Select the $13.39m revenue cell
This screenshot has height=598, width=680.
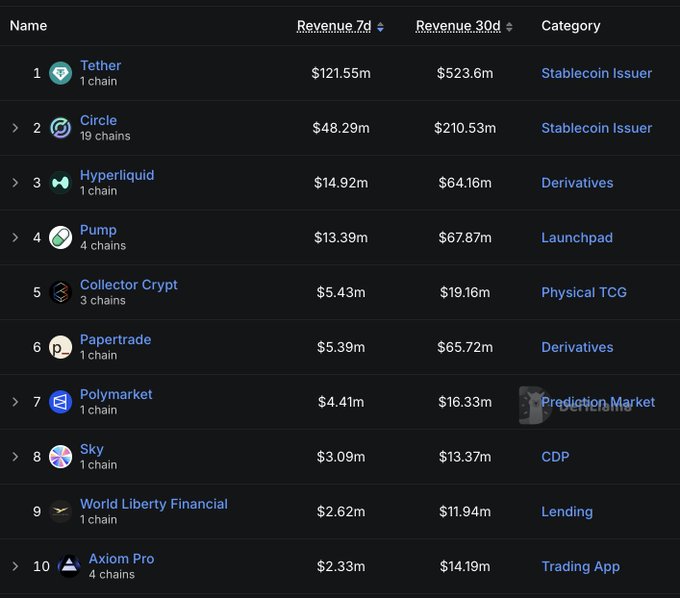pyautogui.click(x=341, y=238)
